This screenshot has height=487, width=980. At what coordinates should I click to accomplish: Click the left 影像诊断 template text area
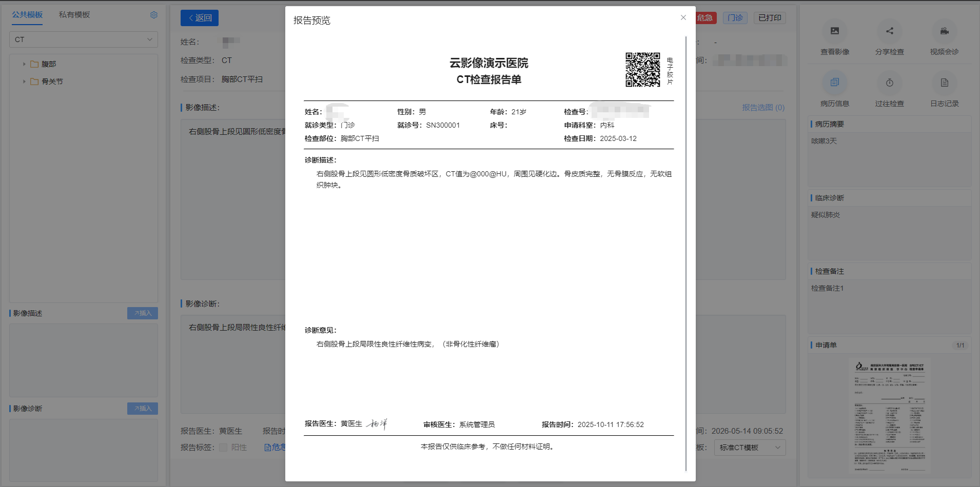(84, 451)
